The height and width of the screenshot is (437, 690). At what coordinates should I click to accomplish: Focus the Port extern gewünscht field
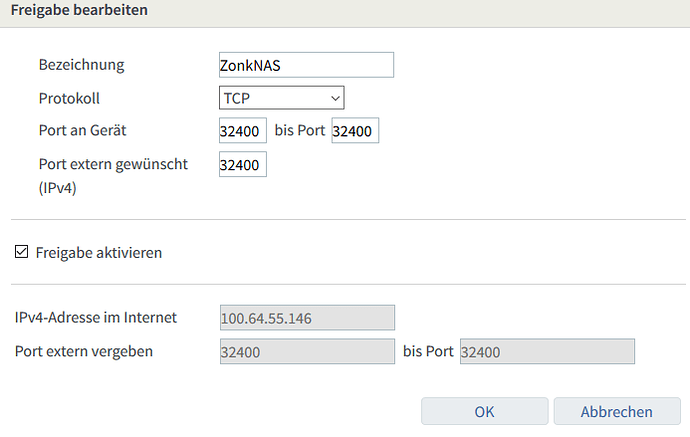pos(242,164)
